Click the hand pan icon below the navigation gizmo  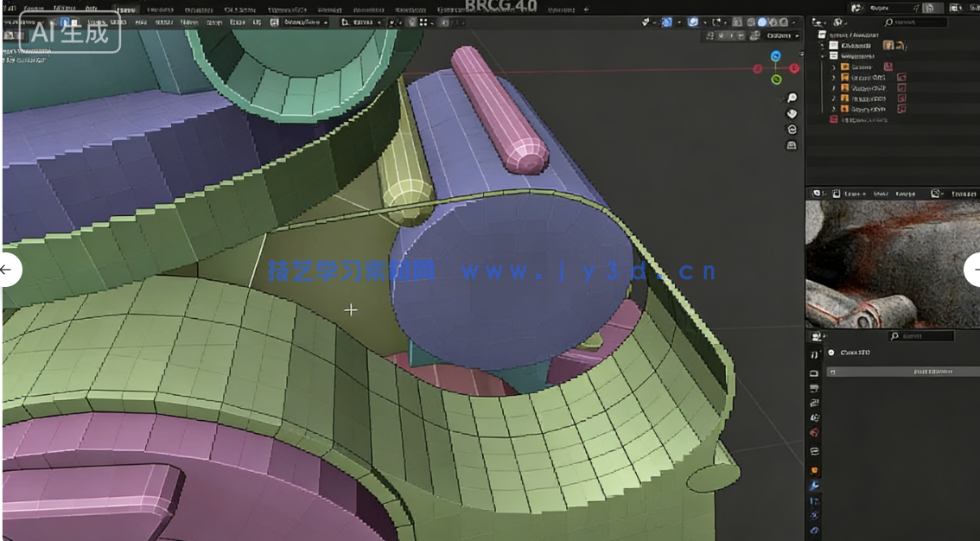(791, 114)
